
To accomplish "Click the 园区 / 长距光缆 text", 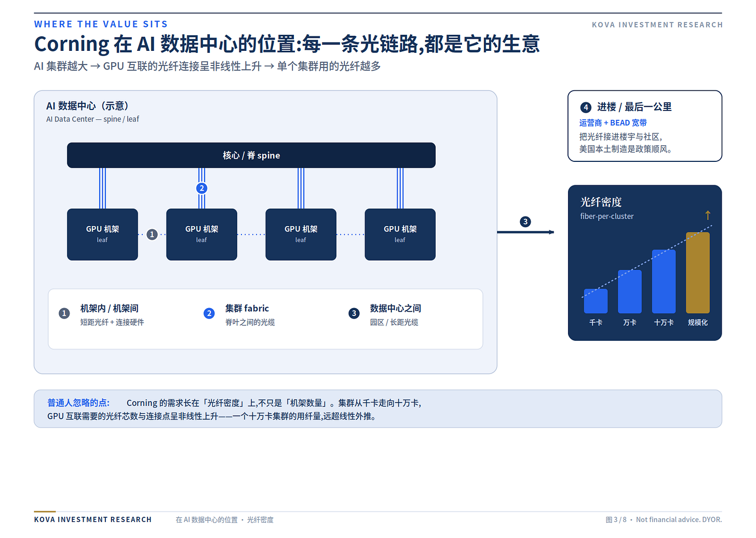I will coord(394,322).
